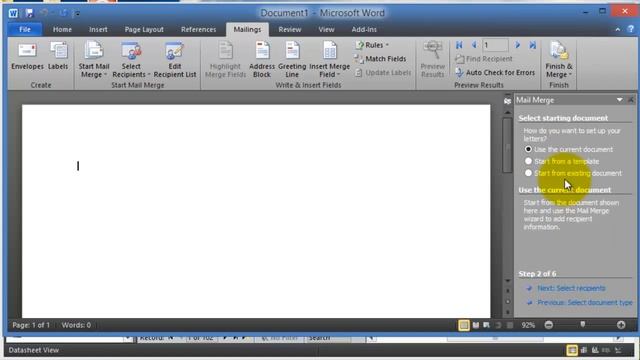The height and width of the screenshot is (360, 640).
Task: Open Start Mail Merge menu
Action: pos(94,60)
